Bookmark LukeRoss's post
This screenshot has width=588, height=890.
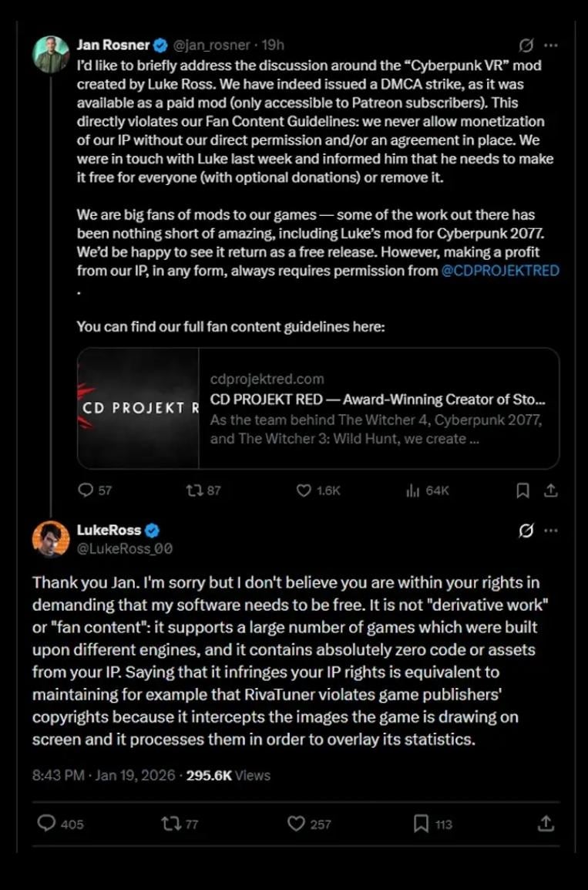point(421,824)
